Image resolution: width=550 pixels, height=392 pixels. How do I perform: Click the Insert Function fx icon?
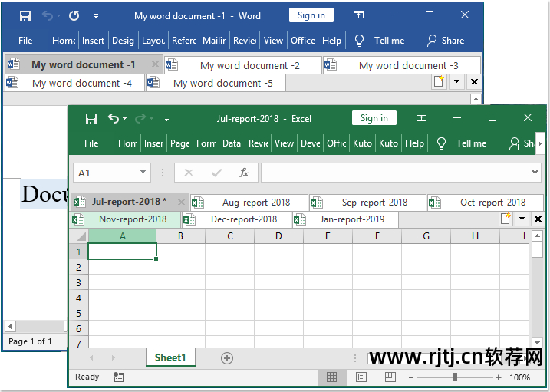coord(244,173)
